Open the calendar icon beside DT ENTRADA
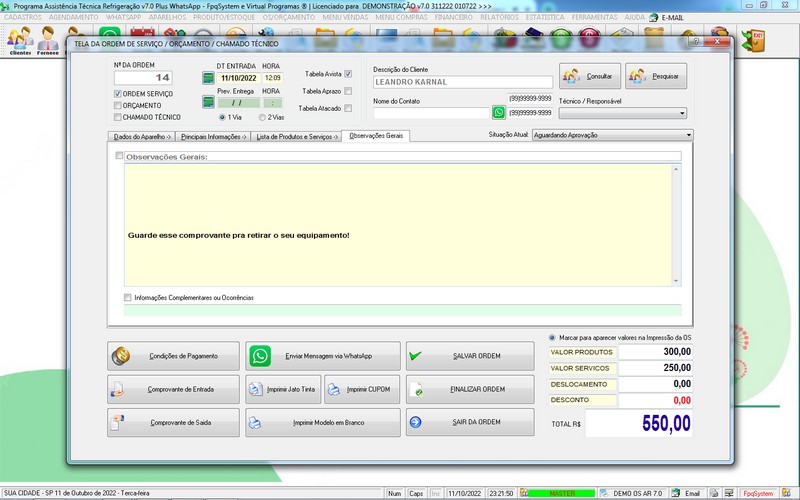This screenshot has width=800, height=500. coord(208,78)
